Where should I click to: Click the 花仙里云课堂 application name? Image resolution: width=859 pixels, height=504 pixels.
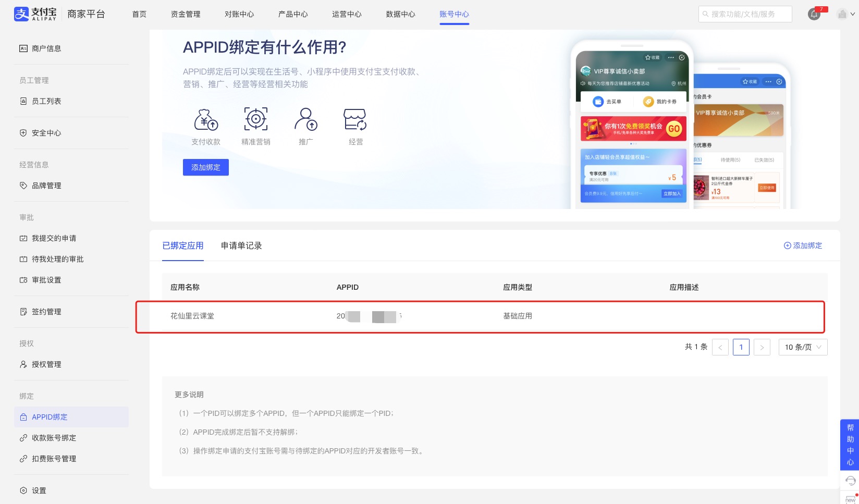(192, 316)
